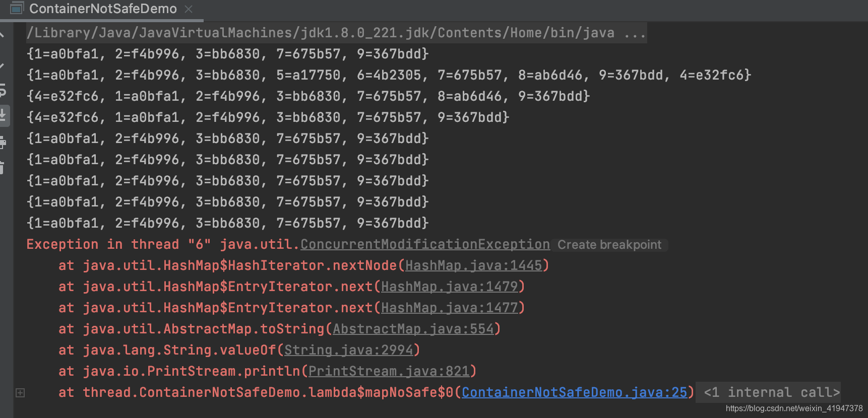Image resolution: width=868 pixels, height=418 pixels.
Task: Click the 'Create breakpoint' hint
Action: pos(609,245)
